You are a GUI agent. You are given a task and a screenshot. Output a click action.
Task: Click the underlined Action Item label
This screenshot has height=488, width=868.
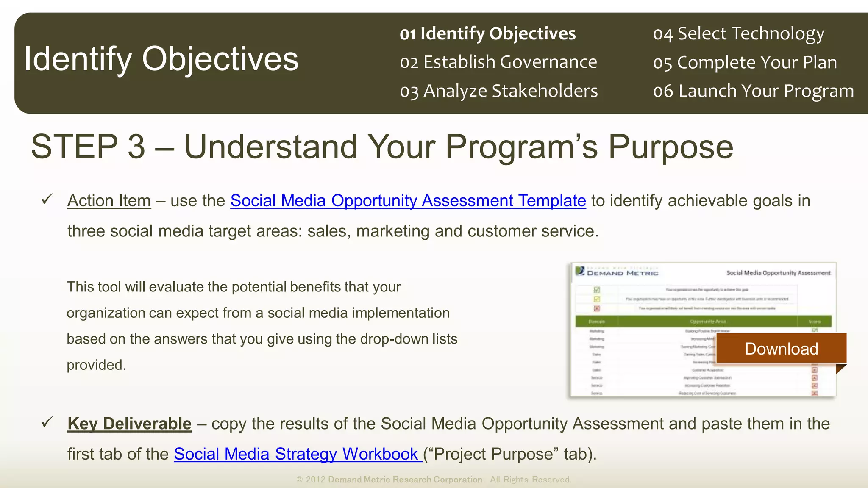(109, 201)
